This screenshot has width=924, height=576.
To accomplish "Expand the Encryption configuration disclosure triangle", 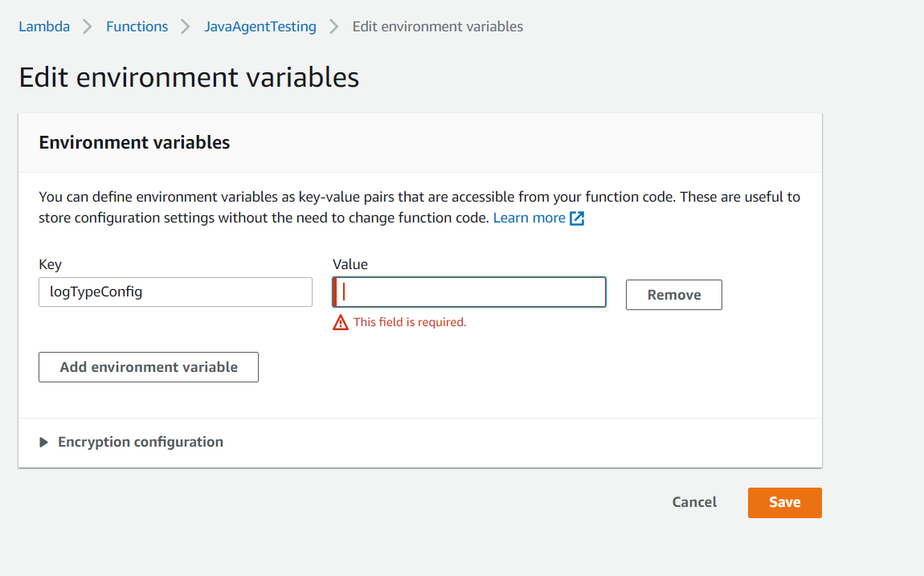I will [x=44, y=443].
